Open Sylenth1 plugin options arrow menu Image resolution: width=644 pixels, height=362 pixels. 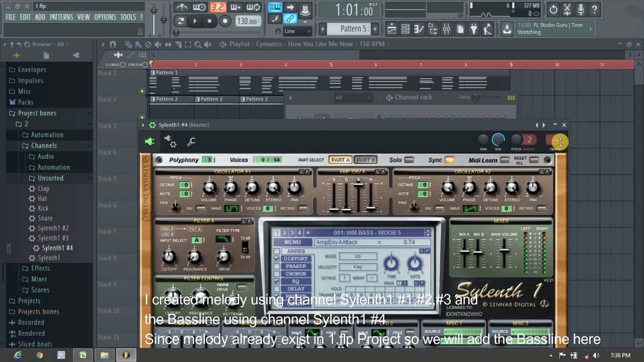[143, 125]
